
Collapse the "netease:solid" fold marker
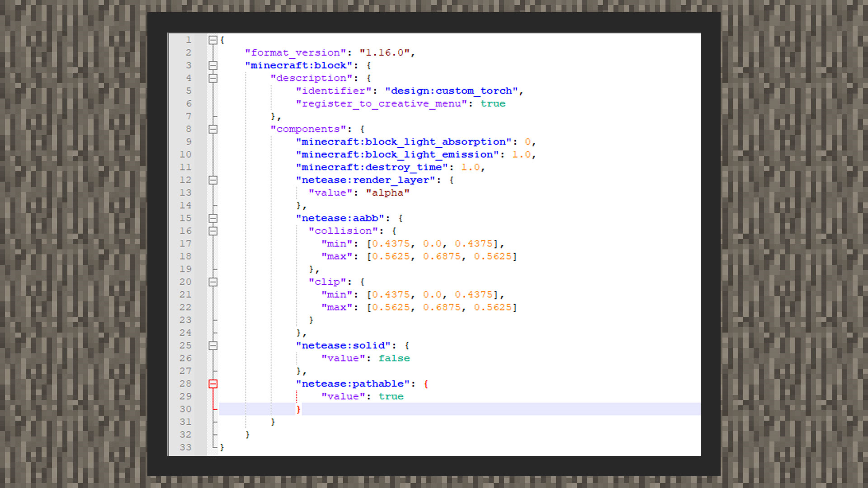point(213,346)
